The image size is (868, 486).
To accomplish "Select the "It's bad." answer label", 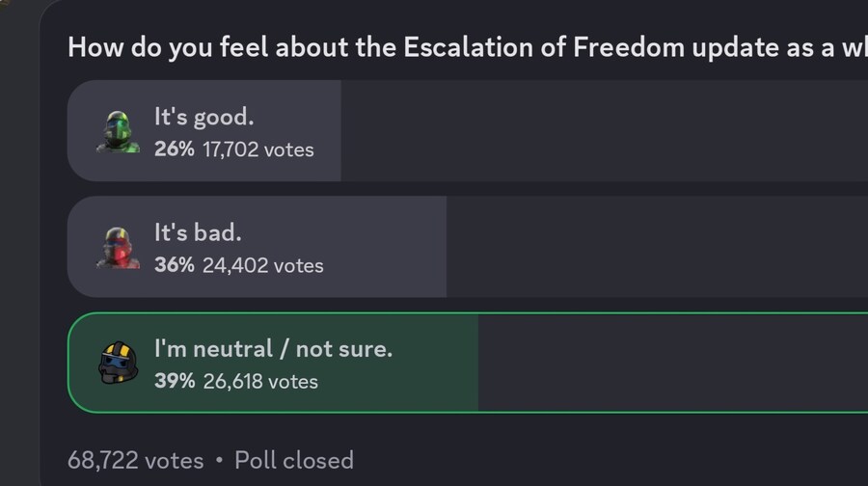I will point(198,232).
